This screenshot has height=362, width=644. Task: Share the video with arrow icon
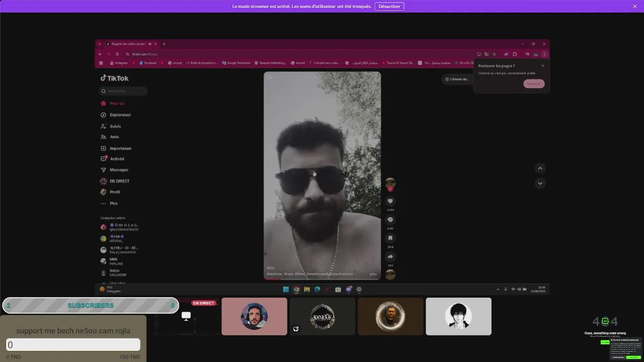390,257
